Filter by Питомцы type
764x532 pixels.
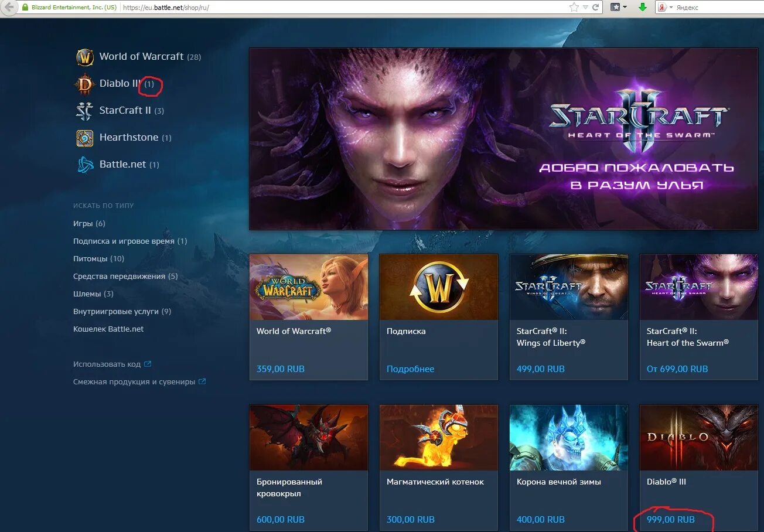[x=98, y=259]
